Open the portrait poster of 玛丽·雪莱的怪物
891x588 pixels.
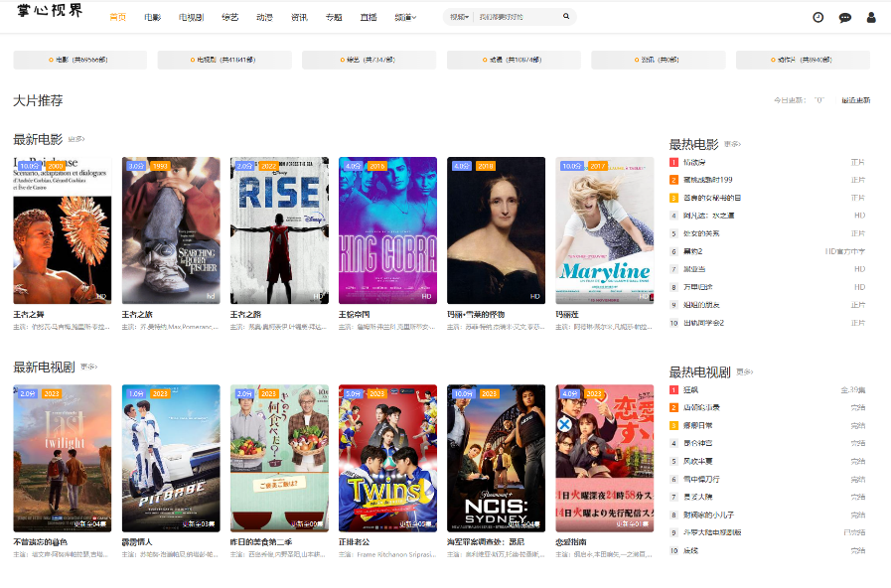click(x=496, y=230)
